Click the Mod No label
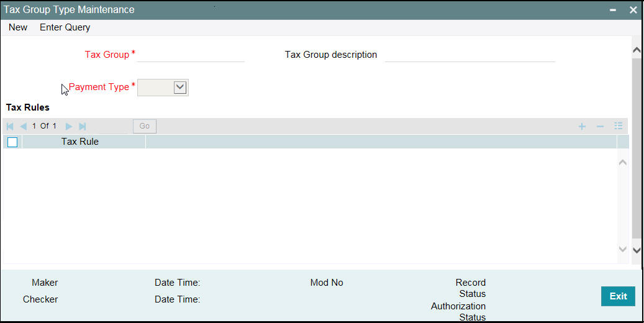Image resolution: width=644 pixels, height=323 pixels. pos(327,283)
